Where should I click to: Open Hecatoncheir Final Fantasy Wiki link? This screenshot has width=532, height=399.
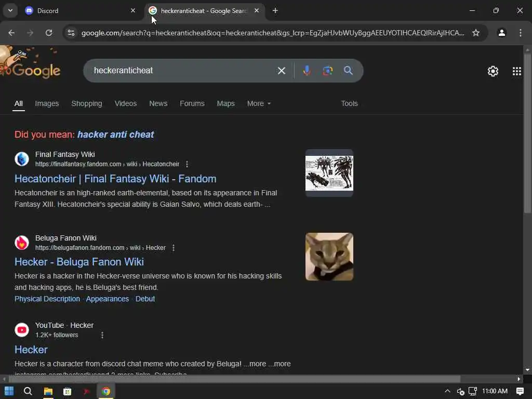coord(115,179)
